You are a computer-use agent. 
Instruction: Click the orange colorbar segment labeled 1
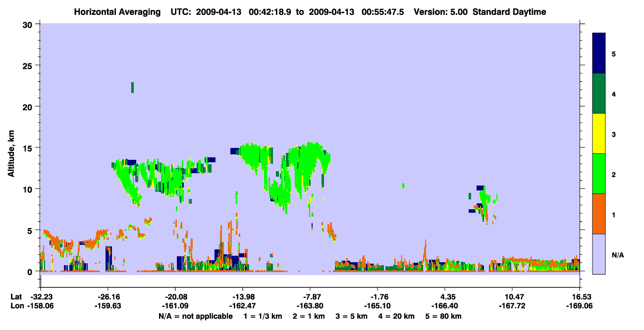599,214
